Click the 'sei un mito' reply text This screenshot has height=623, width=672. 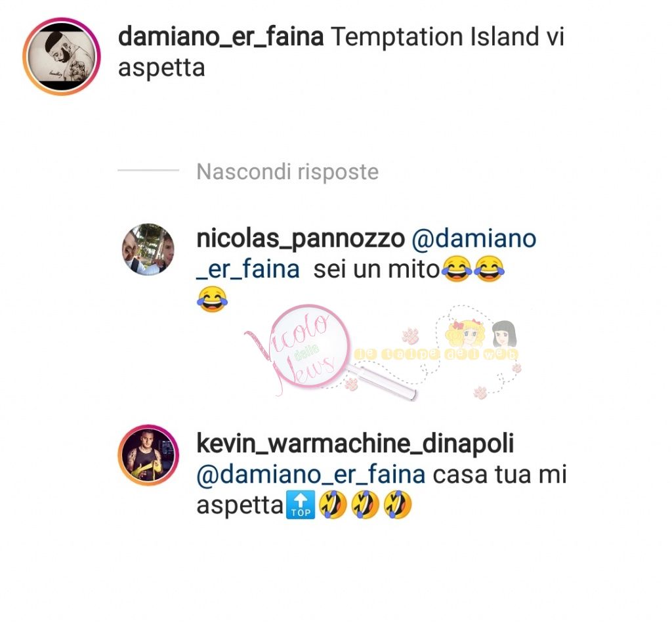[377, 270]
